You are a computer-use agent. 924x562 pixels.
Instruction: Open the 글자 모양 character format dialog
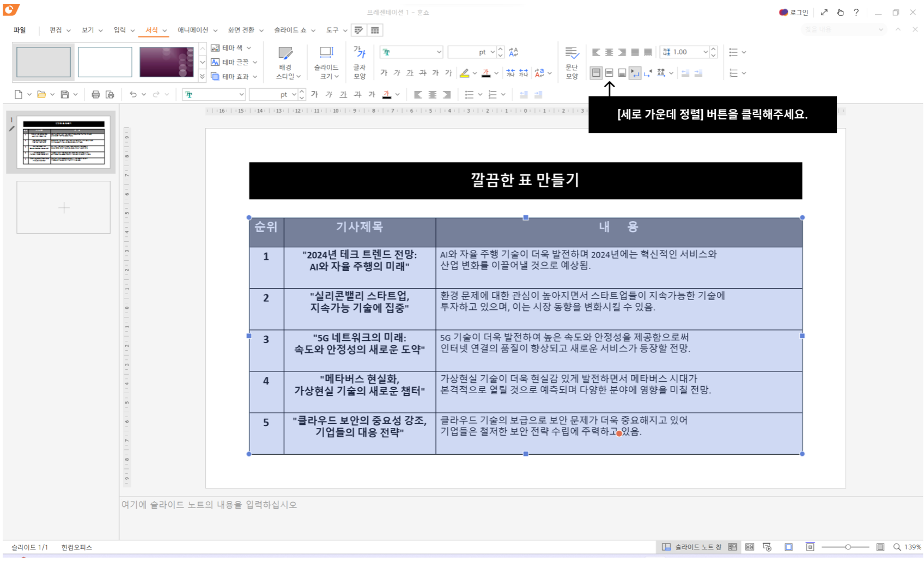click(360, 62)
